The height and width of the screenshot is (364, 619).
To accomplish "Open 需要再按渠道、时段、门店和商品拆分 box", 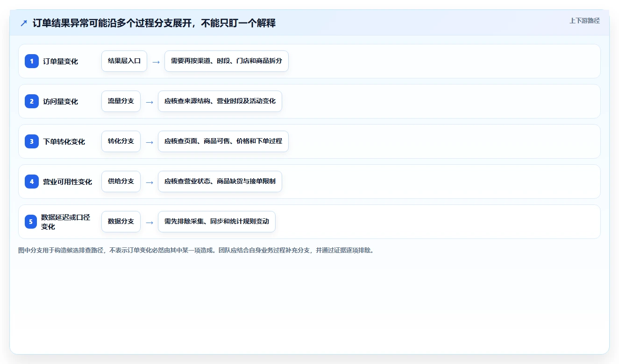I will [227, 61].
